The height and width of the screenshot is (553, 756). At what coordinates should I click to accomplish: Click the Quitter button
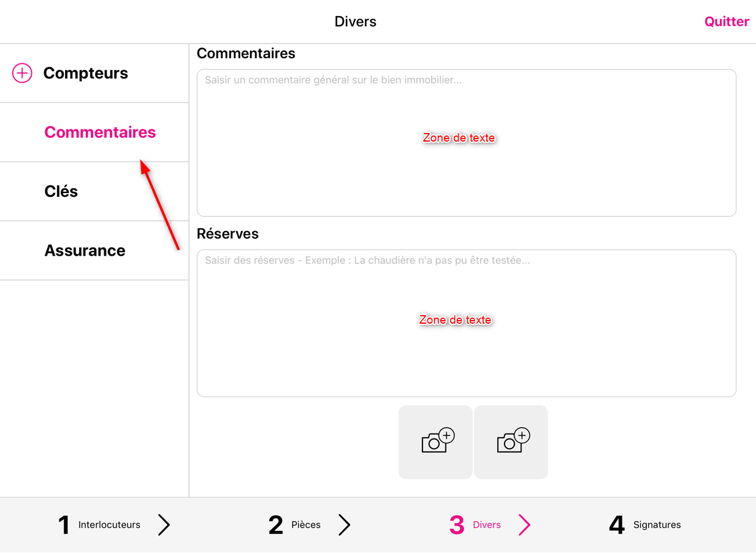727,21
